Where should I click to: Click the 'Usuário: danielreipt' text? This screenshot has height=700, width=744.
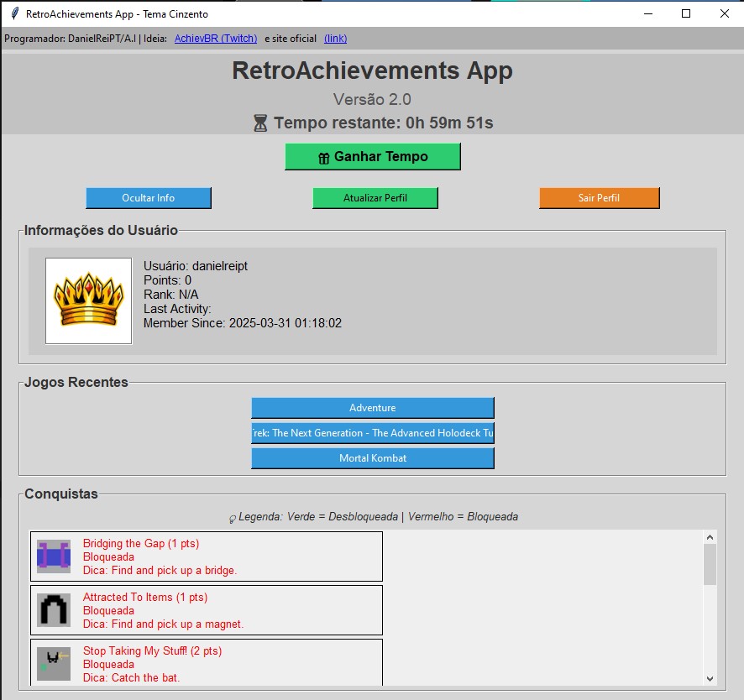(x=196, y=266)
